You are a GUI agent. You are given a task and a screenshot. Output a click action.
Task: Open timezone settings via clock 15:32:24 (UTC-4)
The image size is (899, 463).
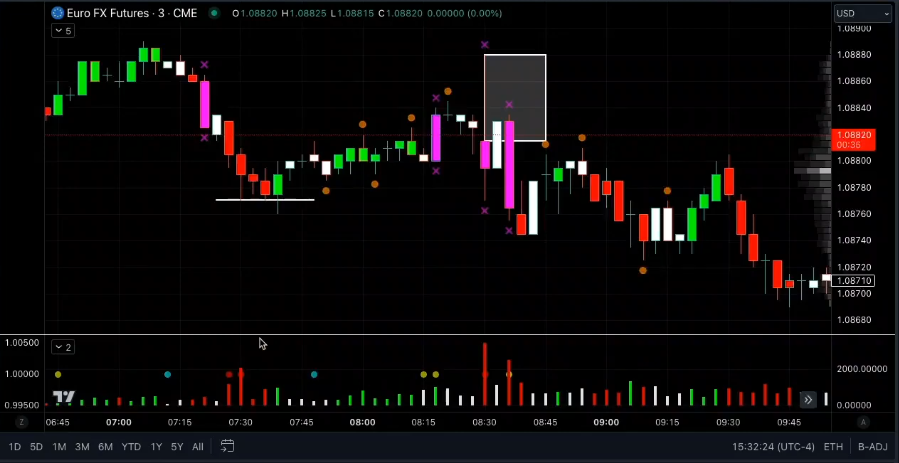coord(773,446)
